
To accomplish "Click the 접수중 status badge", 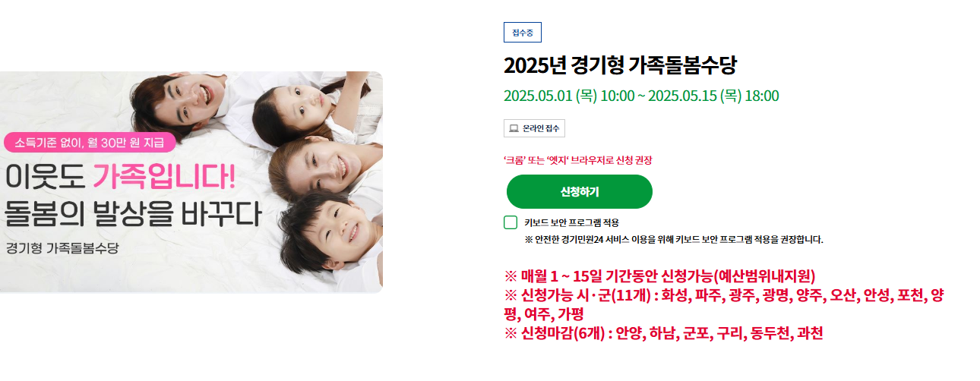I will [x=523, y=33].
